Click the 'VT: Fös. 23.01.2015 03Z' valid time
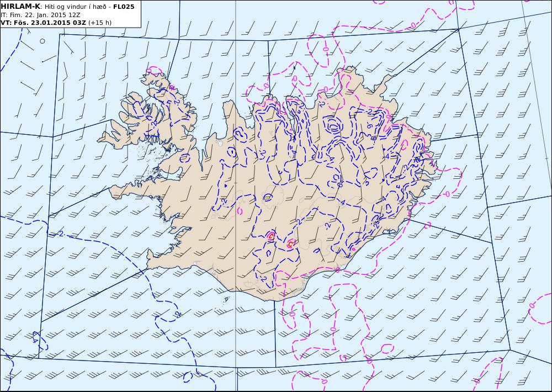The image size is (552, 392). [43, 23]
